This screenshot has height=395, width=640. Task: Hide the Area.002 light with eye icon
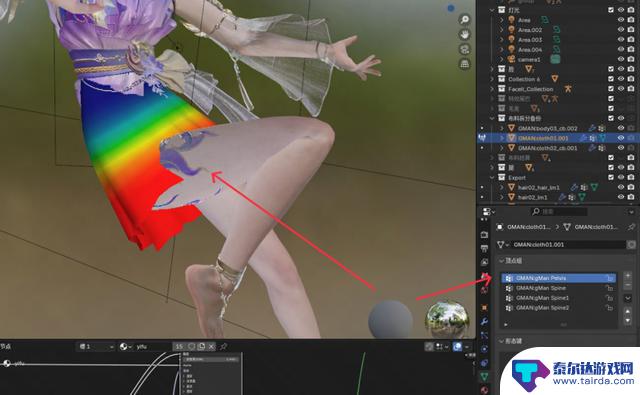click(621, 29)
